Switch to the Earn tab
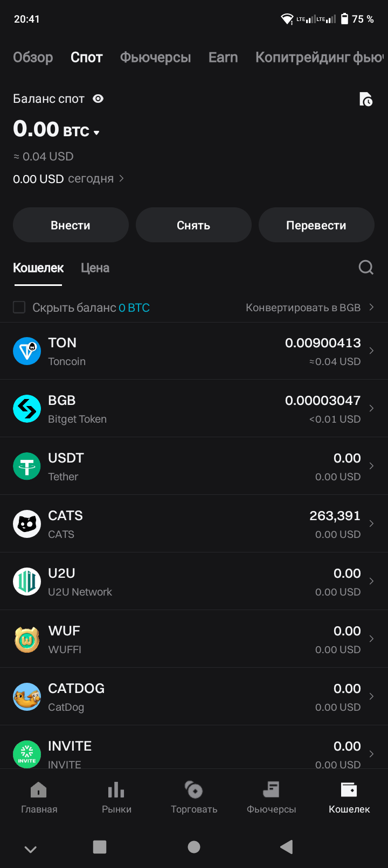The image size is (388, 868). tap(223, 57)
